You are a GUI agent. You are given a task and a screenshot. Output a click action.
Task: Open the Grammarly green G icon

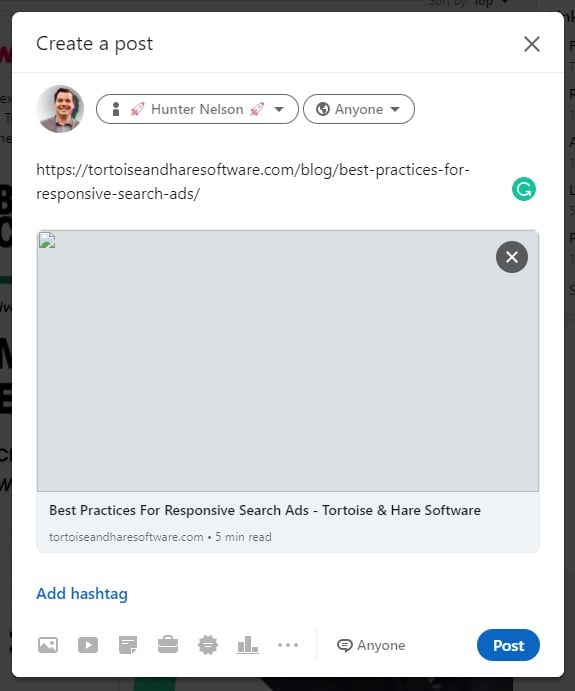tap(523, 189)
